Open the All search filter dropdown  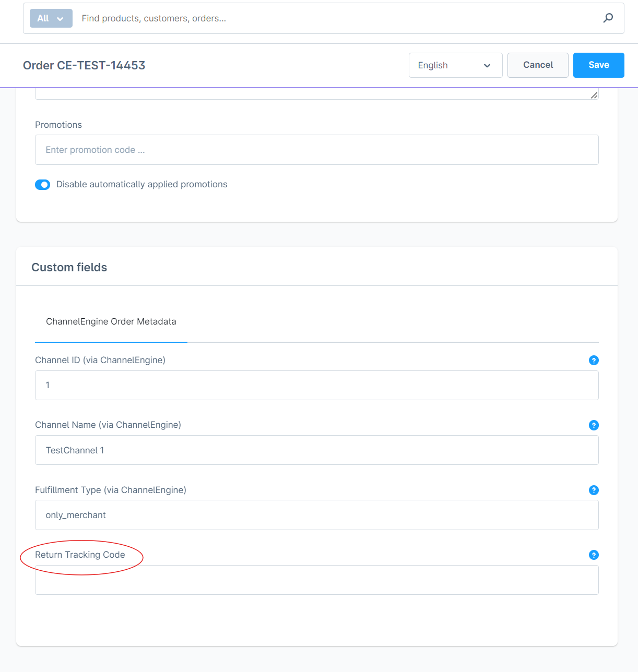51,18
